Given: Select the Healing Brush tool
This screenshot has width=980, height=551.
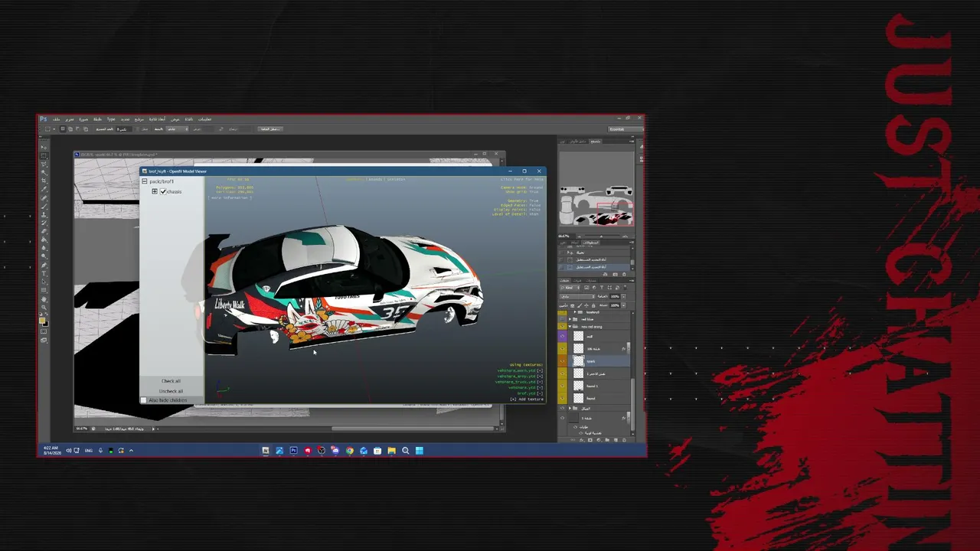Looking at the screenshot, I should pos(44,198).
